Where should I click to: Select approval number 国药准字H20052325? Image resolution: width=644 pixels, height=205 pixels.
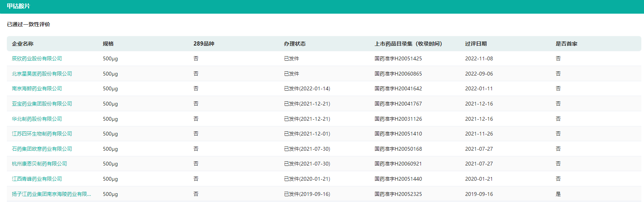(398, 194)
